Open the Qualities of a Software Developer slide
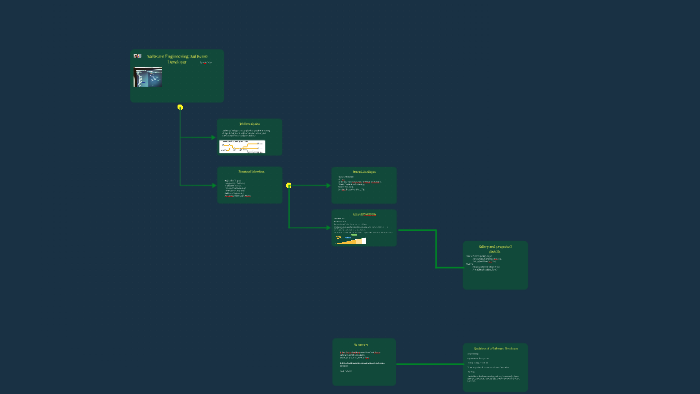The image size is (700, 394). (x=495, y=368)
